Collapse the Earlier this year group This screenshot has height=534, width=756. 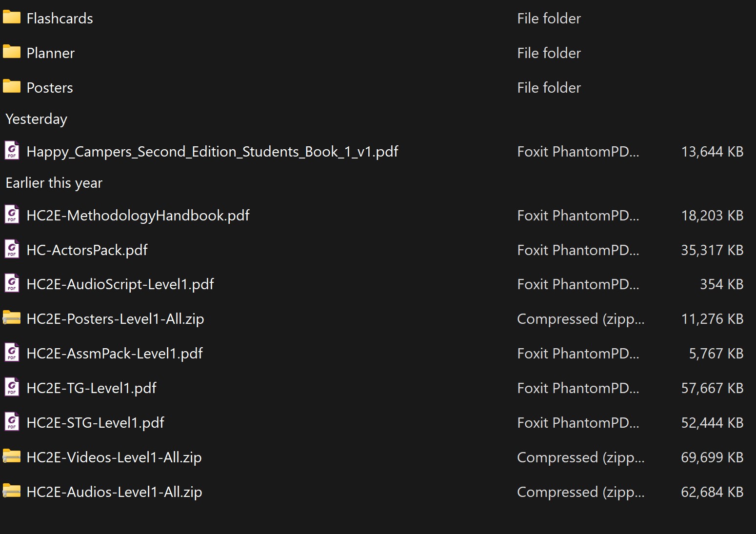54,183
